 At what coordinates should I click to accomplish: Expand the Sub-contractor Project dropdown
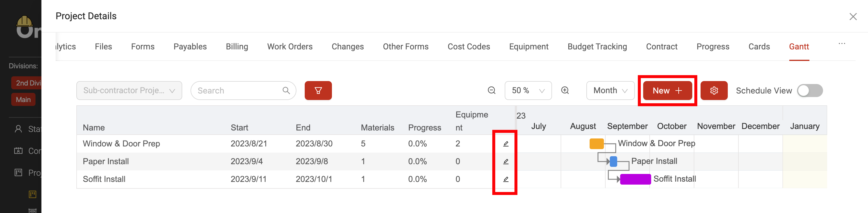point(129,90)
